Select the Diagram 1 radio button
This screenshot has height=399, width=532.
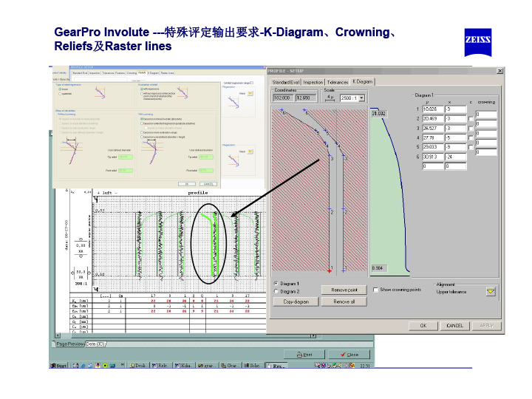tap(276, 283)
